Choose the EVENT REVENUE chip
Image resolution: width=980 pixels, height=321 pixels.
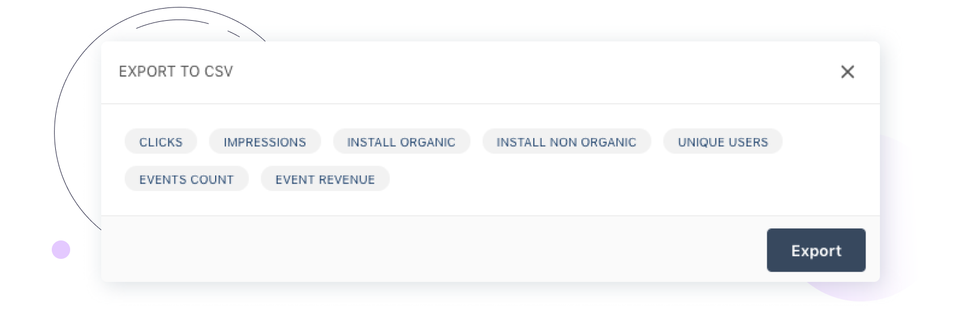325,179
